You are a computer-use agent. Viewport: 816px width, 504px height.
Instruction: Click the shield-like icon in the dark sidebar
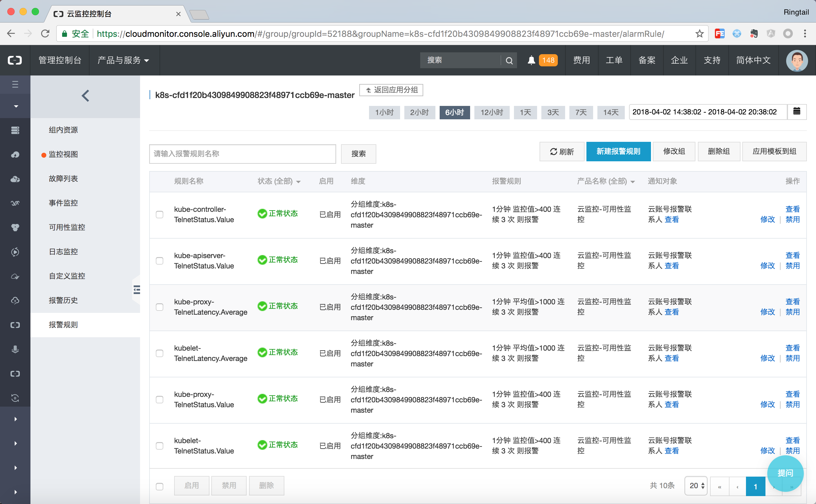point(15,228)
